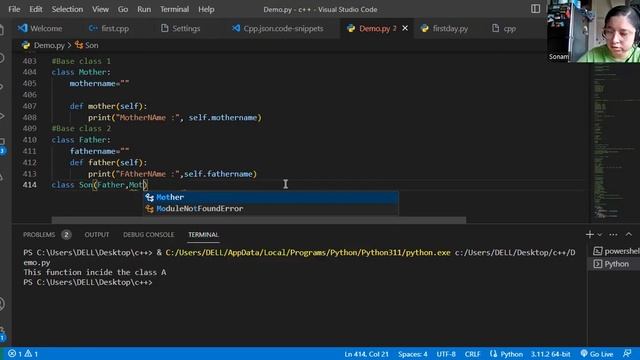Open the Run menu
This screenshot has height=360, width=640.
(144, 9)
